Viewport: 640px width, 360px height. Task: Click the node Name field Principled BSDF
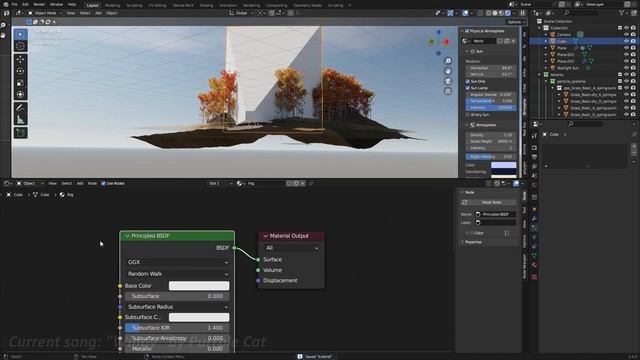[x=496, y=214]
